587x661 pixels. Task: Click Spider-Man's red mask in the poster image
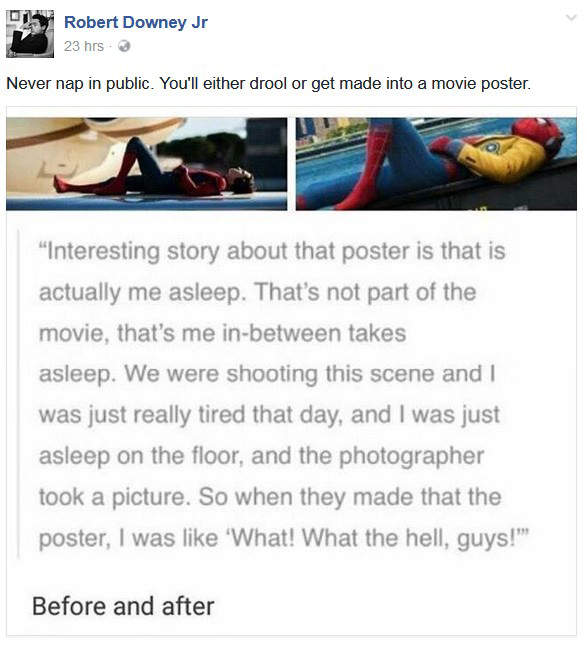click(x=538, y=133)
